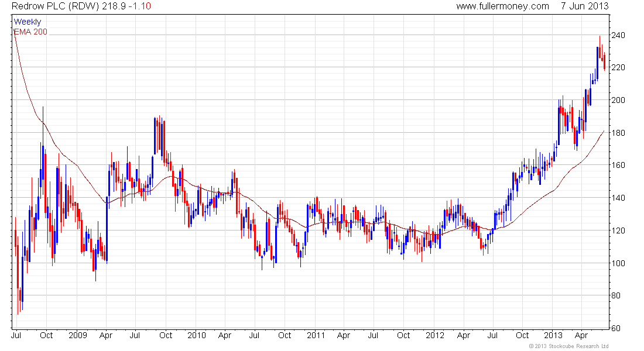The image size is (644, 351).
Task: Click the '120' price axis label
Action: (x=618, y=230)
